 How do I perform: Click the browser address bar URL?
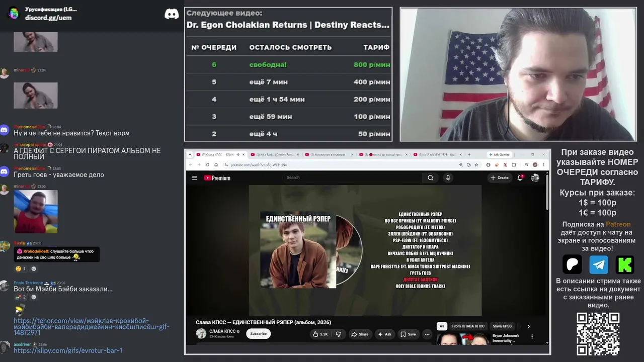[x=259, y=165]
